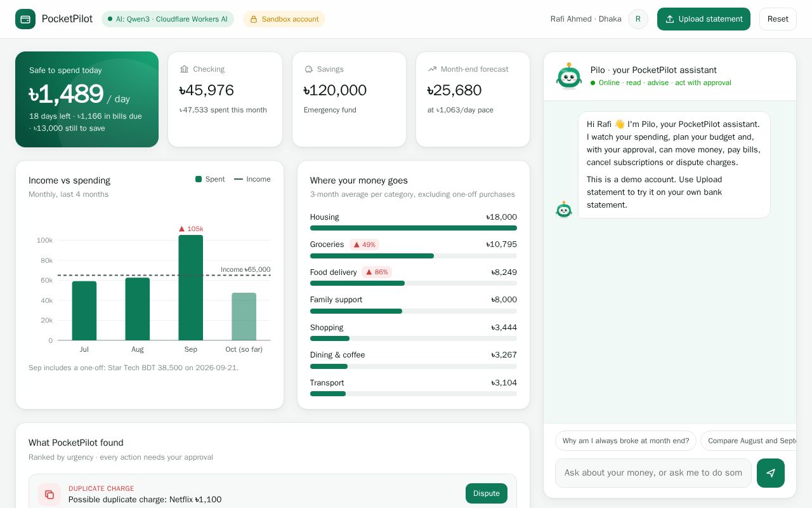The height and width of the screenshot is (508, 812).
Task: Click the green Online status dot under Pilo
Action: [x=593, y=83]
